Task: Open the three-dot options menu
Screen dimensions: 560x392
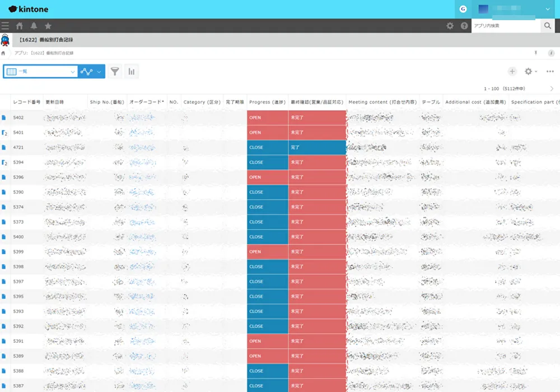Action: point(550,72)
